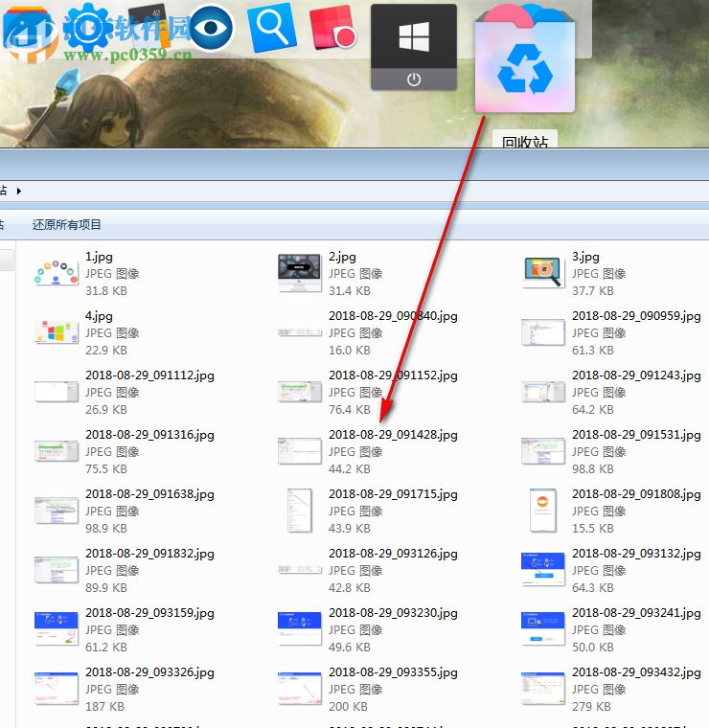Select file 2018-08-29_090840.jpg
The width and height of the screenshot is (709, 728).
click(x=367, y=332)
